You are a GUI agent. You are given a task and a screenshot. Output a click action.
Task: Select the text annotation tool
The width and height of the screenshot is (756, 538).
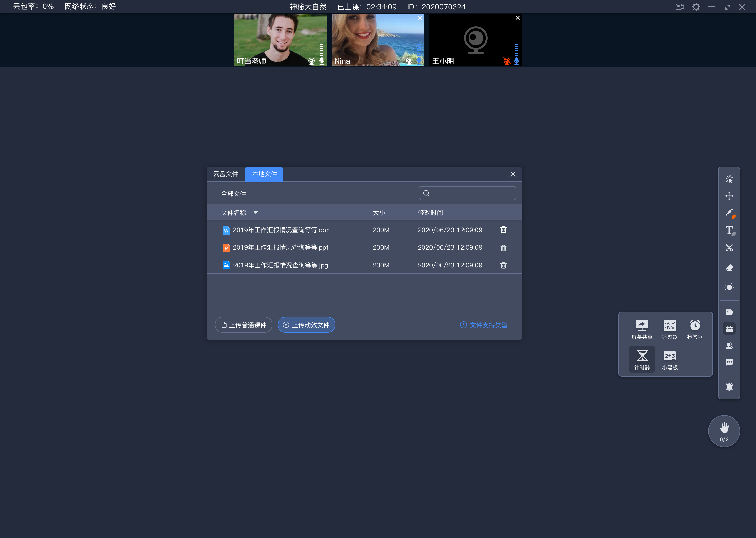(x=730, y=229)
